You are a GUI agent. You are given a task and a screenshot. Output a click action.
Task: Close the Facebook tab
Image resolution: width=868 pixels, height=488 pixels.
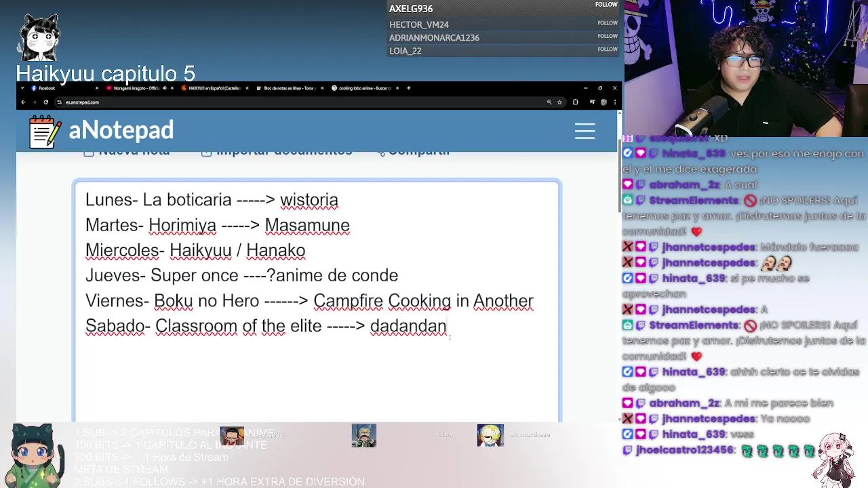(97, 88)
